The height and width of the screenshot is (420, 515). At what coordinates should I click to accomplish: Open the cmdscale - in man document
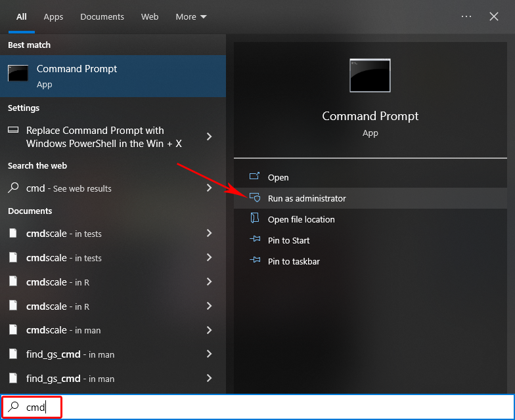coord(113,330)
